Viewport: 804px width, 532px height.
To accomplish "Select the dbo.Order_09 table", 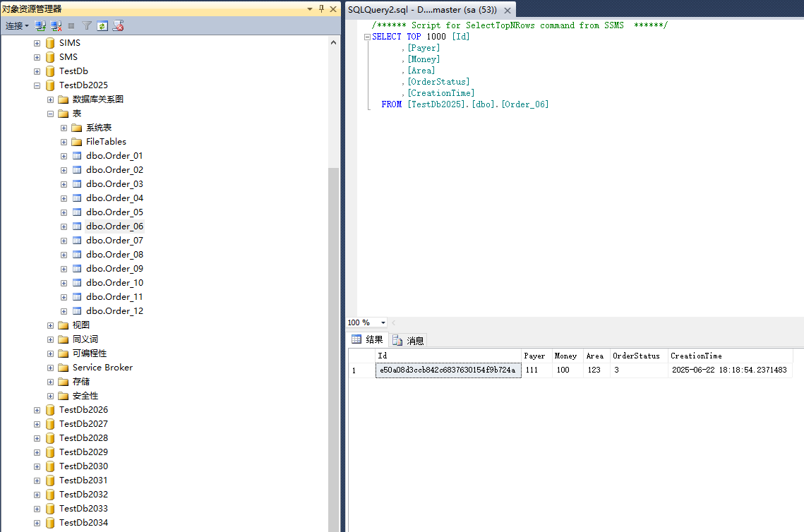I will [114, 269].
